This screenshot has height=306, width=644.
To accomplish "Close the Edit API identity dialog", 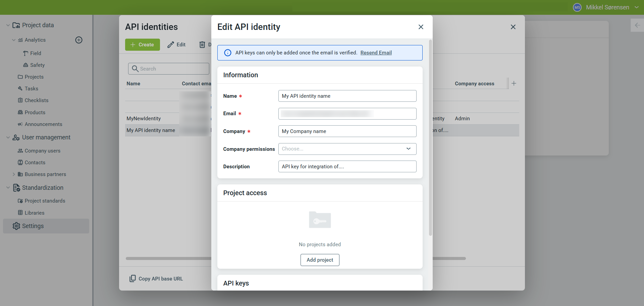I will click(421, 27).
